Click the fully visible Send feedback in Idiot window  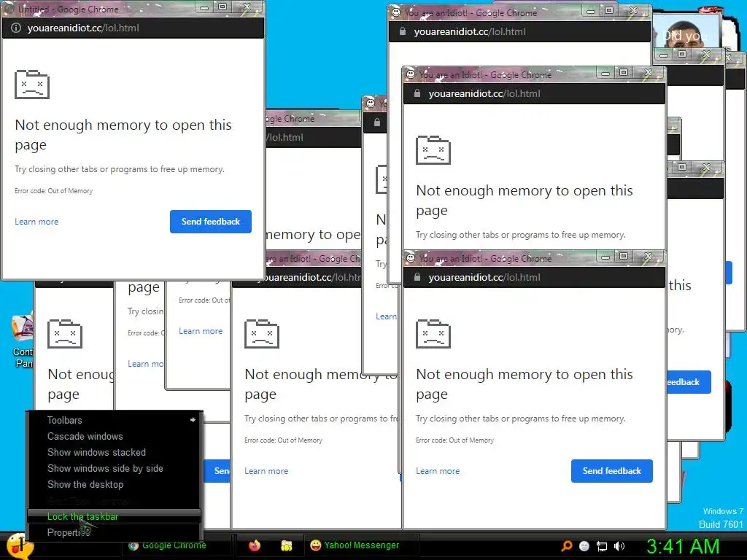point(612,471)
